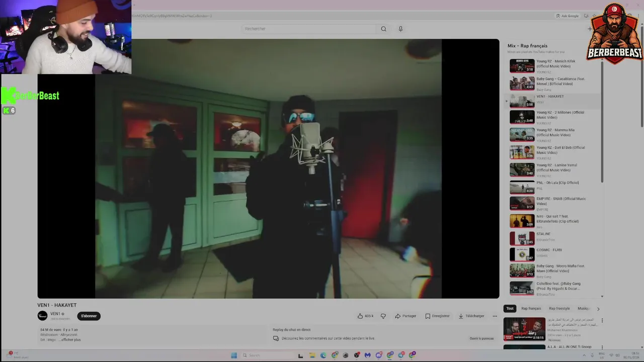Open options menu for the 2:18:15 video

pos(602,320)
